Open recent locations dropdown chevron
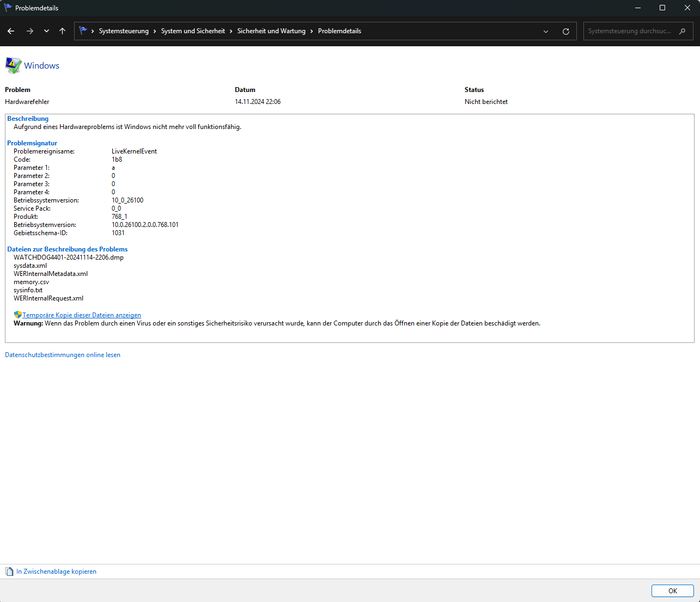 point(46,31)
